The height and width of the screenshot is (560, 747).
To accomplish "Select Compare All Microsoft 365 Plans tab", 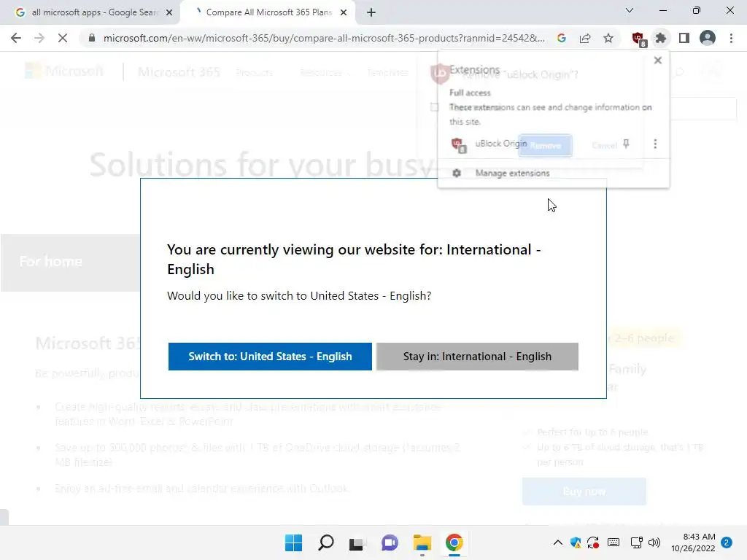I will click(x=268, y=12).
